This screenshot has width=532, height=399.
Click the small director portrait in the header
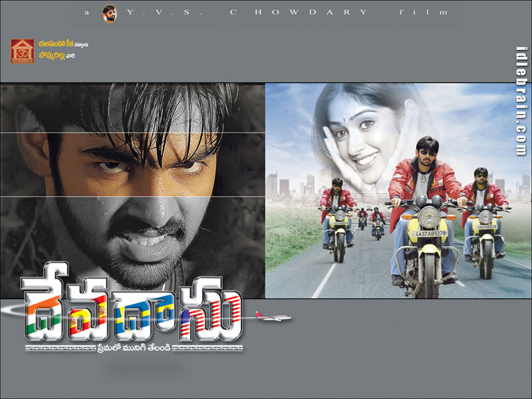pyautogui.click(x=109, y=13)
